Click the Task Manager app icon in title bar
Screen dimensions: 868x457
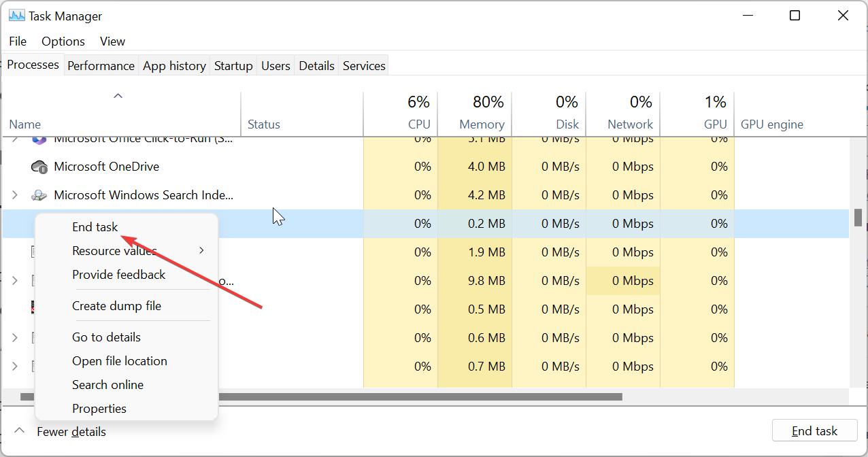tap(17, 16)
